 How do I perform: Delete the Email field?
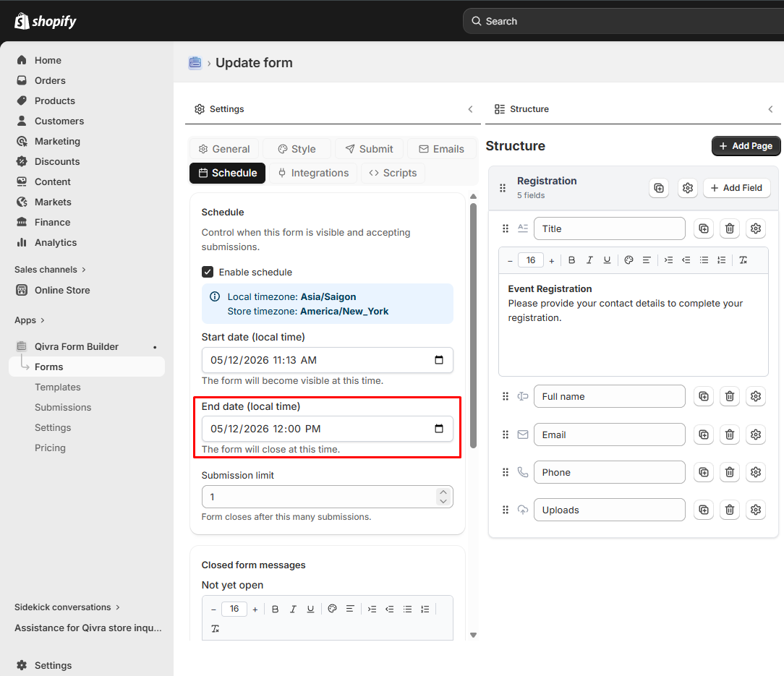tap(730, 435)
